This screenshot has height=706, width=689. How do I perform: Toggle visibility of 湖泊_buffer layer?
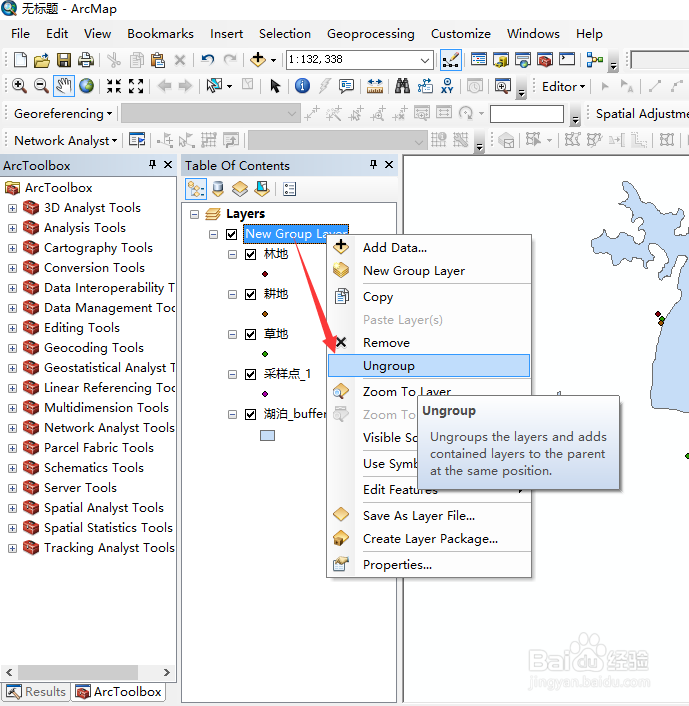pos(250,414)
